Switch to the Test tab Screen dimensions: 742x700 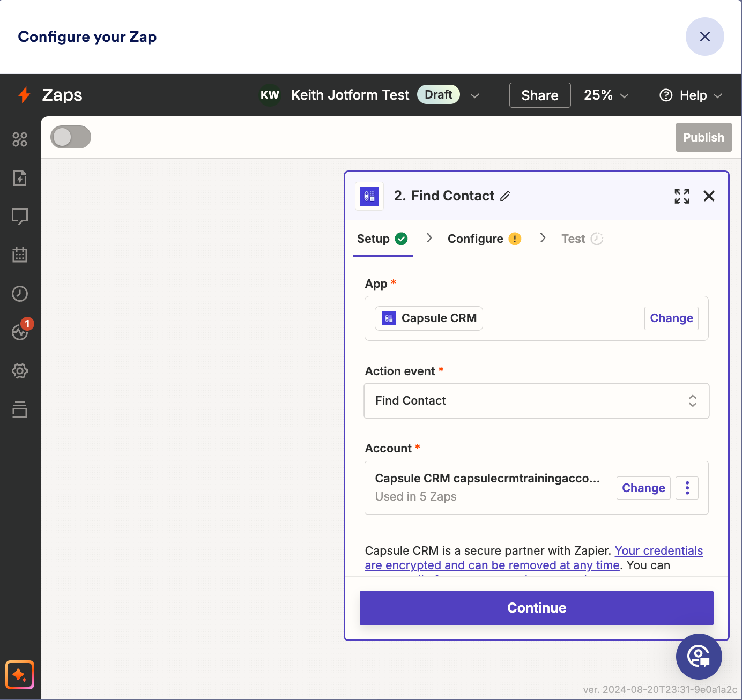pyautogui.click(x=582, y=239)
